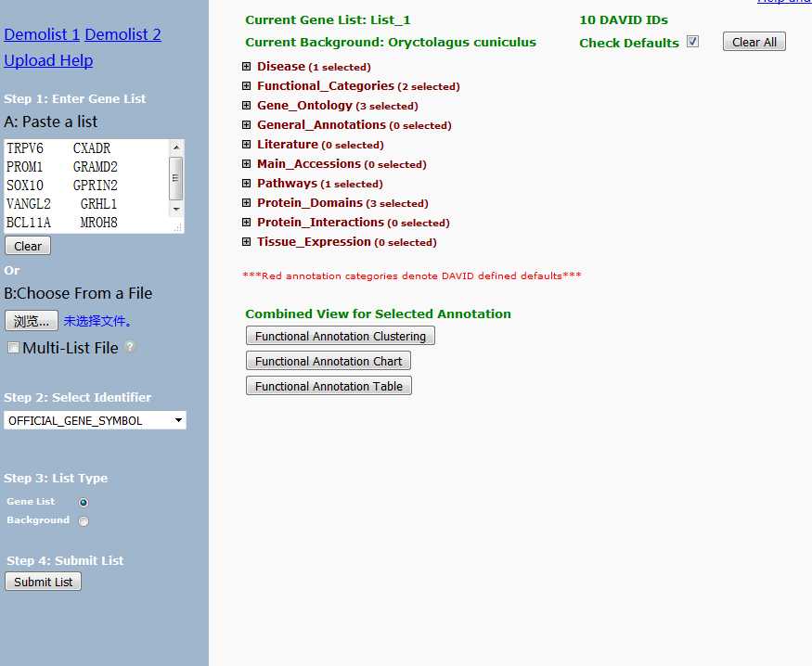The image size is (812, 666).
Task: Click the text area resize handle
Action: point(177,227)
